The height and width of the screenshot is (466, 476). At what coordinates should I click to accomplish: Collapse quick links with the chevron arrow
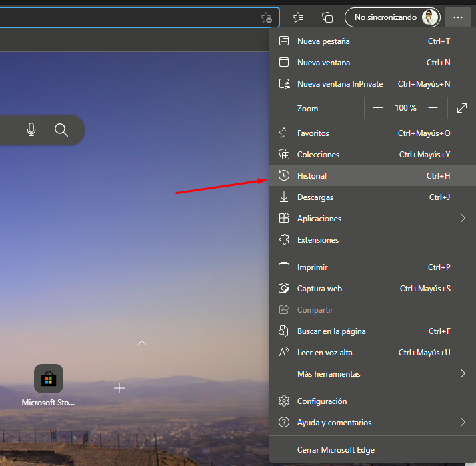[141, 342]
